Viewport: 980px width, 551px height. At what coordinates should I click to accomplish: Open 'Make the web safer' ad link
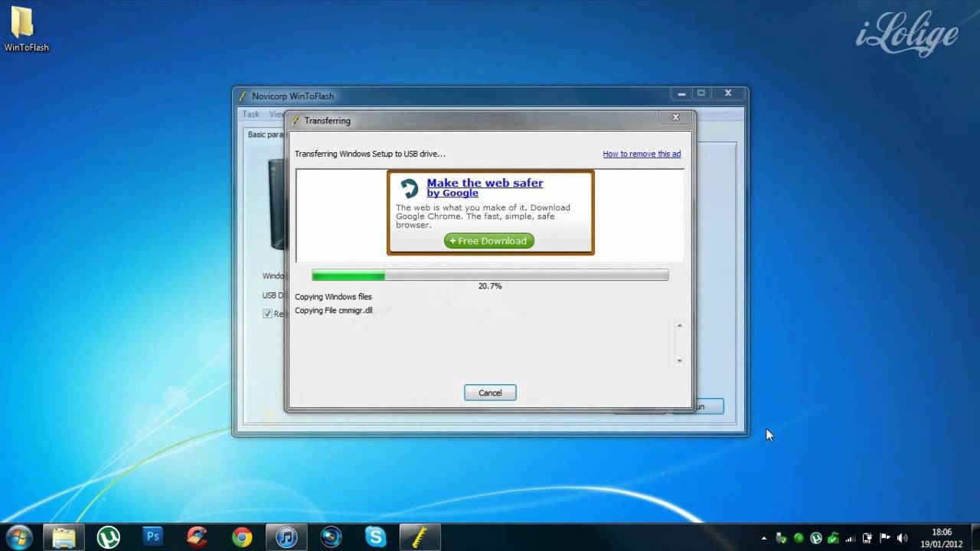coord(485,183)
